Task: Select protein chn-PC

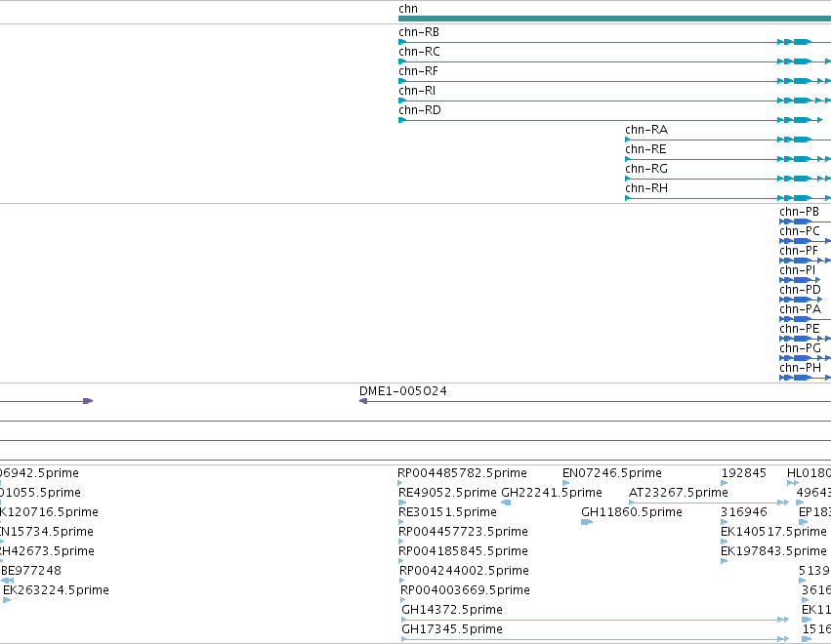Action: tap(799, 231)
